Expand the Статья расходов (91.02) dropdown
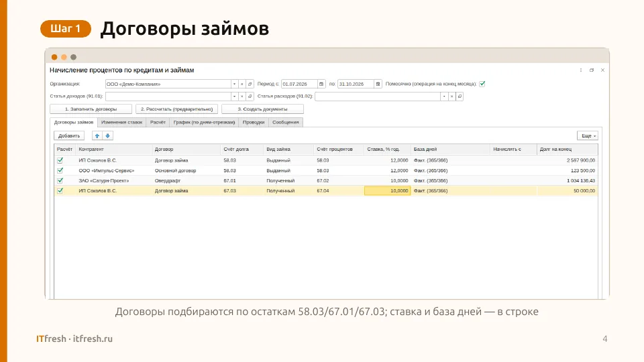The image size is (644, 362). pyautogui.click(x=444, y=97)
